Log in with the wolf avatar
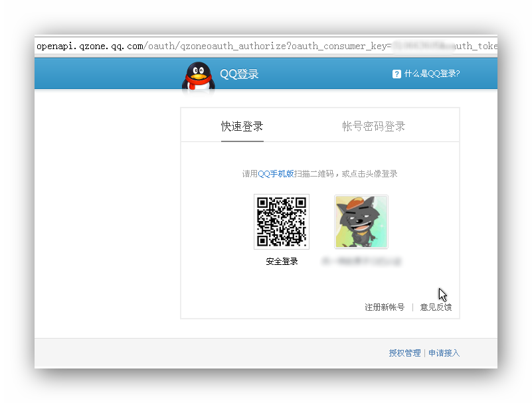Image resolution: width=532 pixels, height=403 pixels. coord(361,222)
